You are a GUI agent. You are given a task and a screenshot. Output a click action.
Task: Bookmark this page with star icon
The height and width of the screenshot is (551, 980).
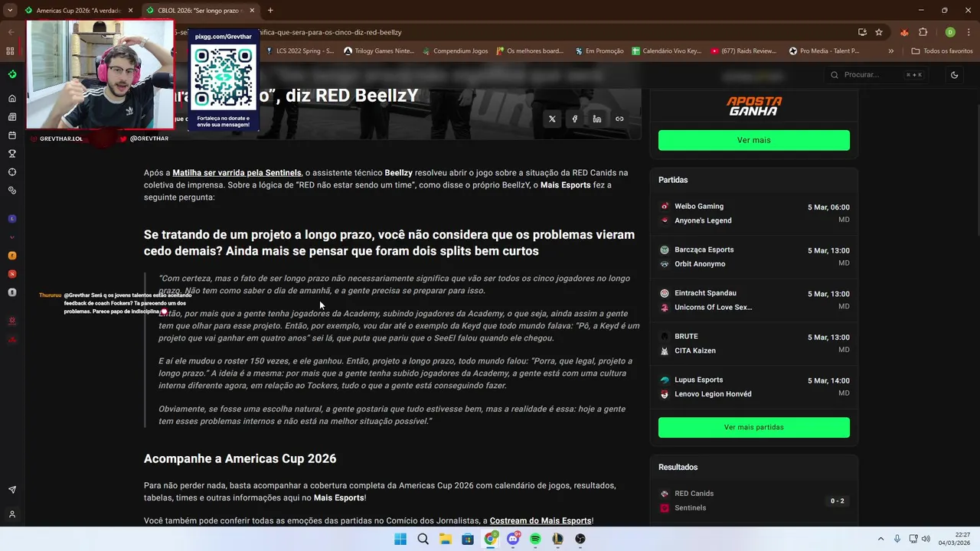(879, 32)
